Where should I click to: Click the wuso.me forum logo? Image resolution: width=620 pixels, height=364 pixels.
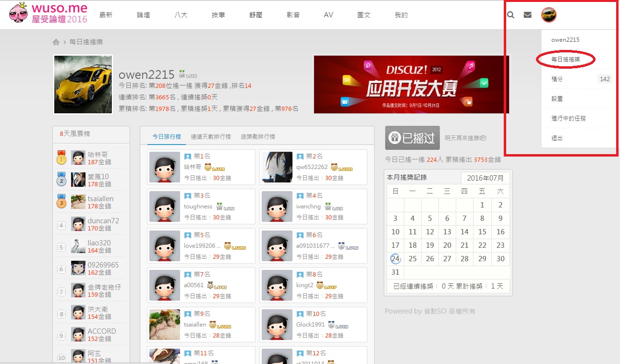(x=49, y=13)
